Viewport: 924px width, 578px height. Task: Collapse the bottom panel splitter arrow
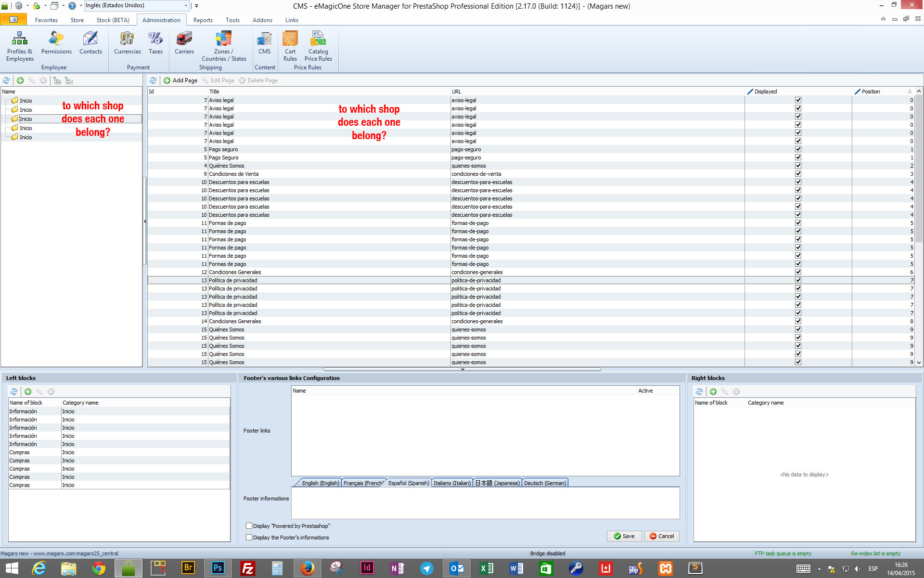462,369
